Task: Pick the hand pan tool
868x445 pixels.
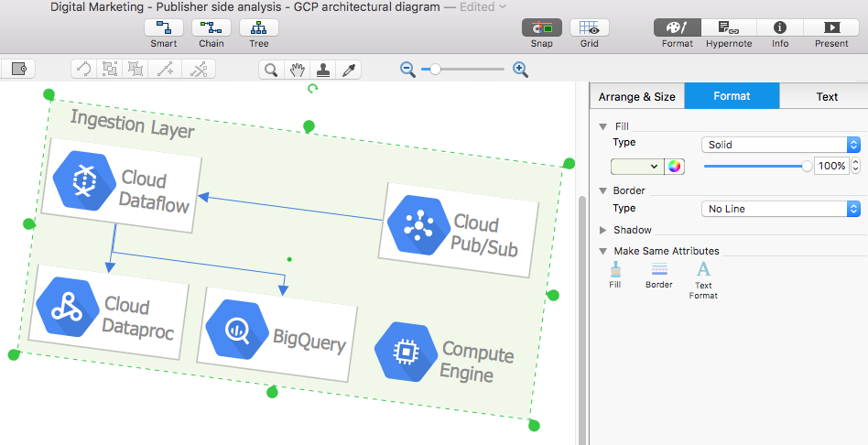Action: point(297,69)
